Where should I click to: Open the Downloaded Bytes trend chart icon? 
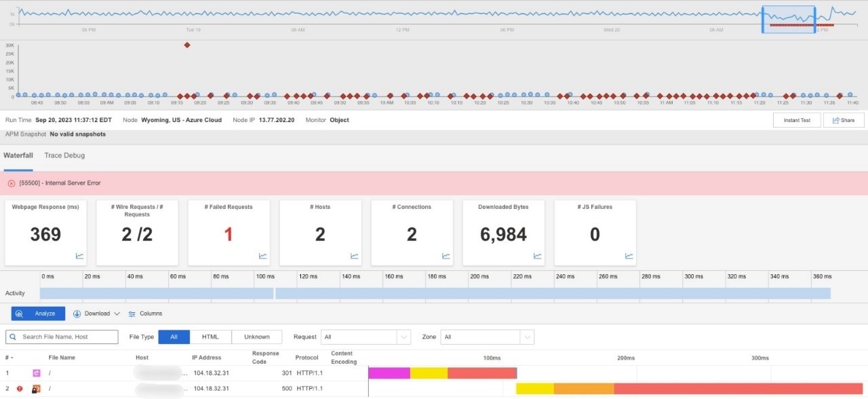point(536,256)
